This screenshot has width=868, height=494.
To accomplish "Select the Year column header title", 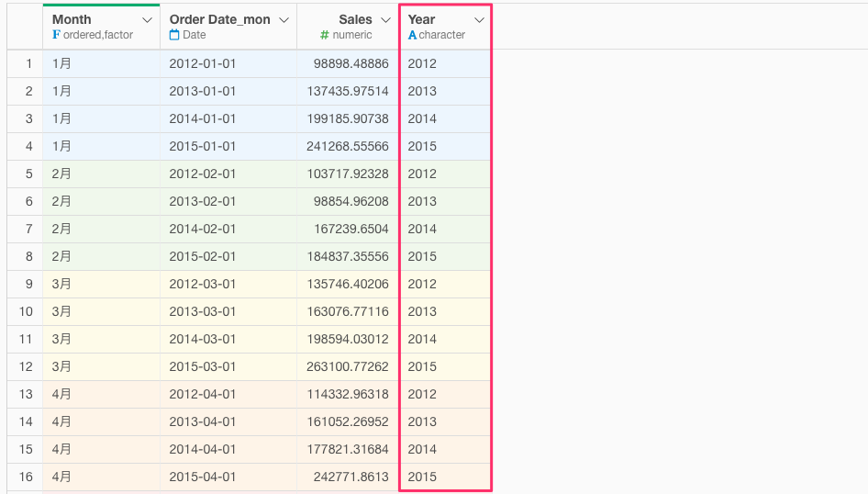I will coord(421,19).
